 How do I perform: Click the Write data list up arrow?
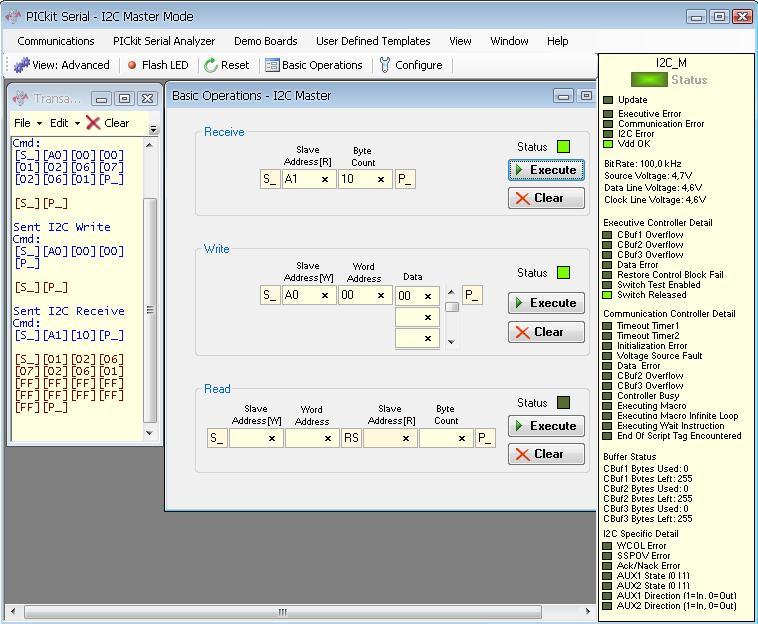(452, 292)
